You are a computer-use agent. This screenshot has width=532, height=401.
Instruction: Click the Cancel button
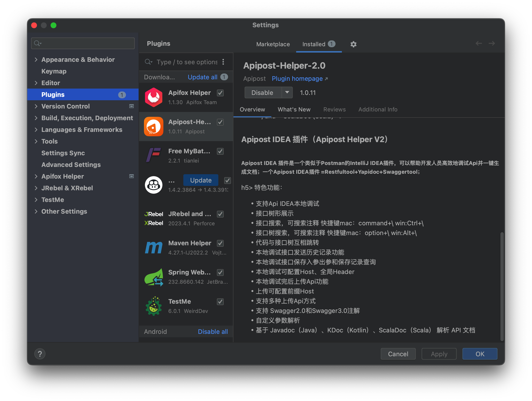(398, 354)
